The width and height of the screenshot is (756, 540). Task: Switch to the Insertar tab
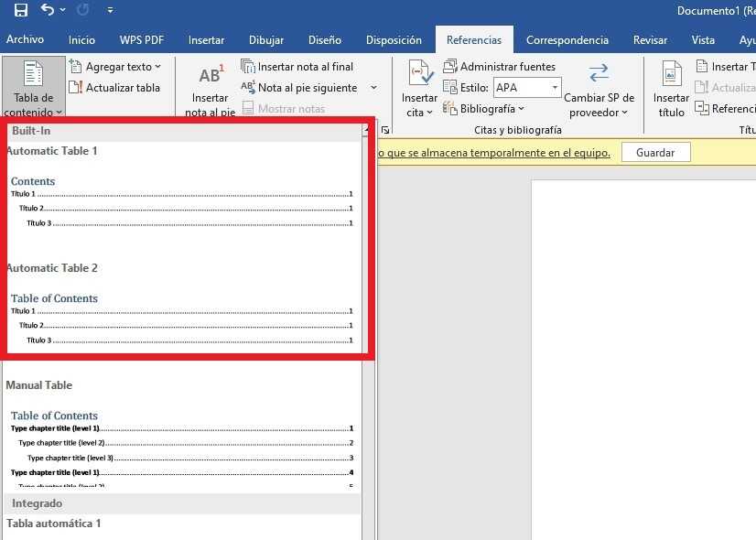(206, 40)
